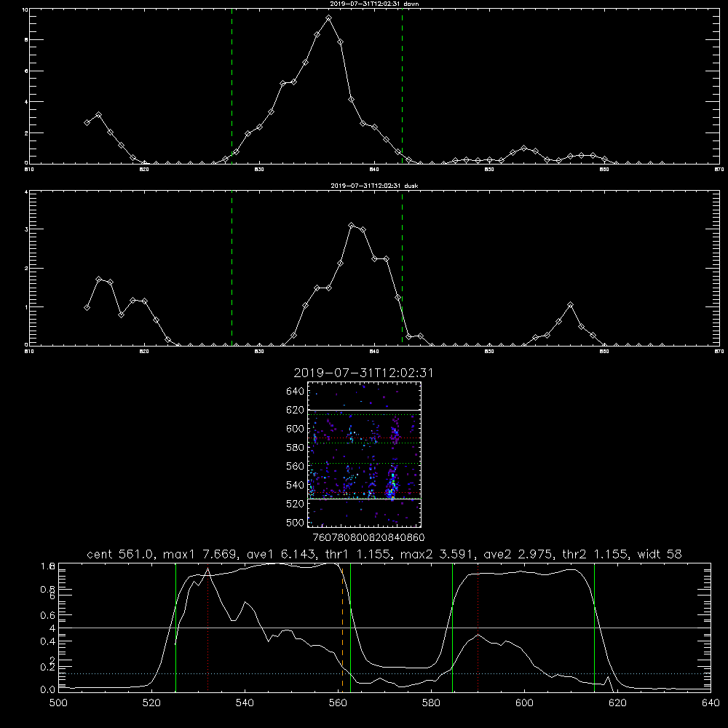Click the right green dashed line in dawn plot
This screenshot has height=728, width=728.
[402, 86]
